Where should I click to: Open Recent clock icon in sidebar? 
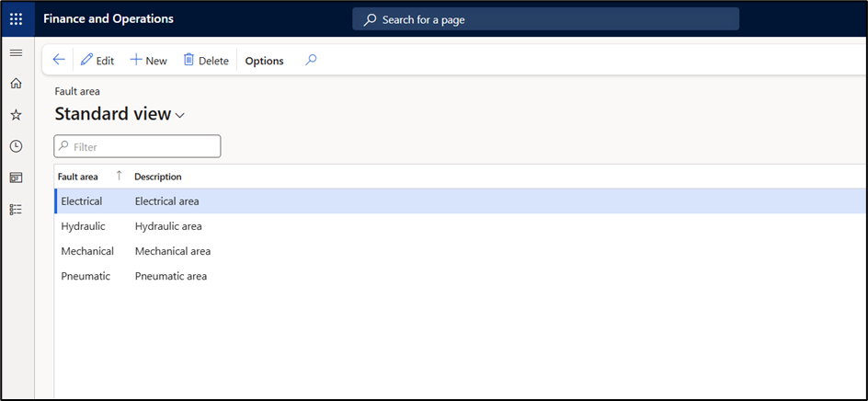pyautogui.click(x=16, y=146)
